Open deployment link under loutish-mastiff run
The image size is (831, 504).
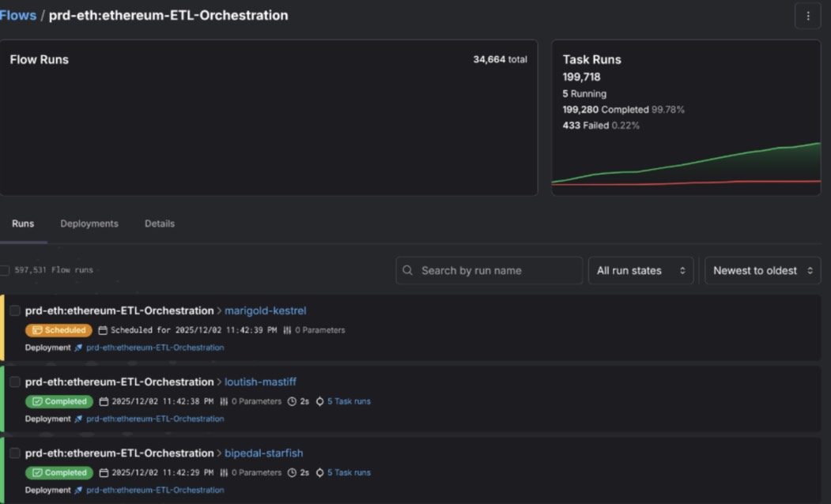tap(155, 419)
